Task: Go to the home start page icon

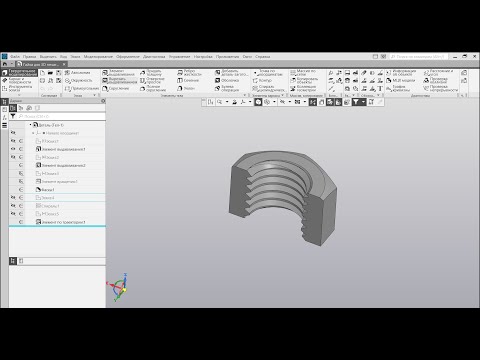Action: pos(5,64)
